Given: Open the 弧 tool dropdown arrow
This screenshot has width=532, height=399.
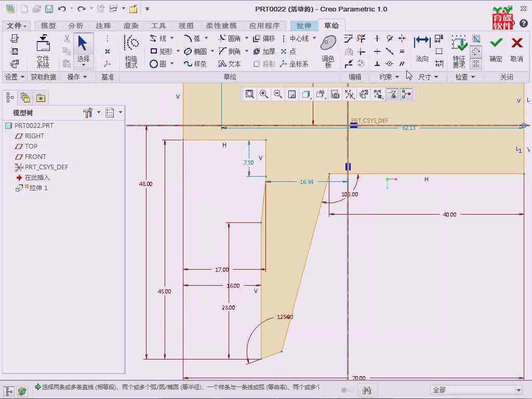Looking at the screenshot, I should (206, 38).
